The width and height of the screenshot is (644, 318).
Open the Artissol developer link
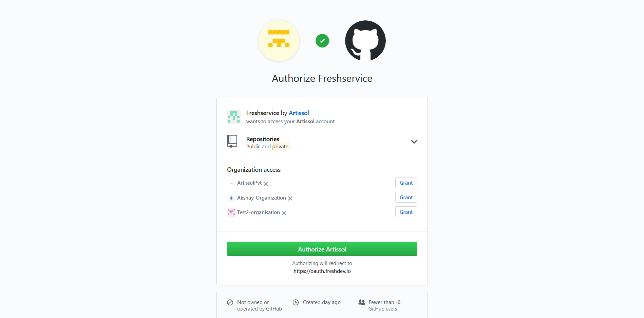299,113
